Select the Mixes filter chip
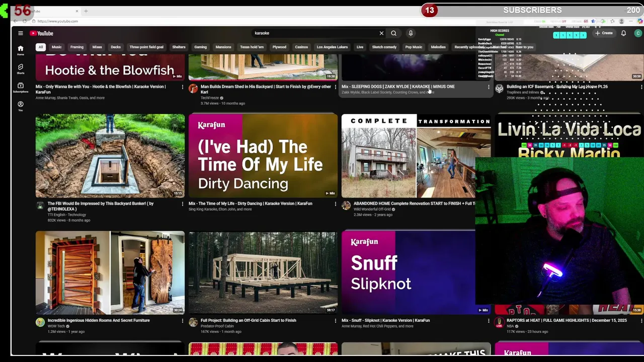The height and width of the screenshot is (362, 644). [97, 47]
